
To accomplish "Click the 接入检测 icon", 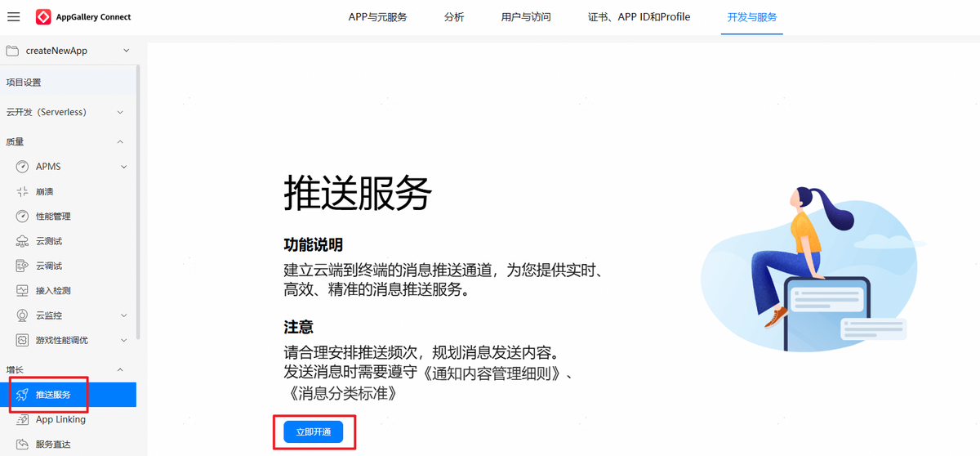I will [x=22, y=290].
